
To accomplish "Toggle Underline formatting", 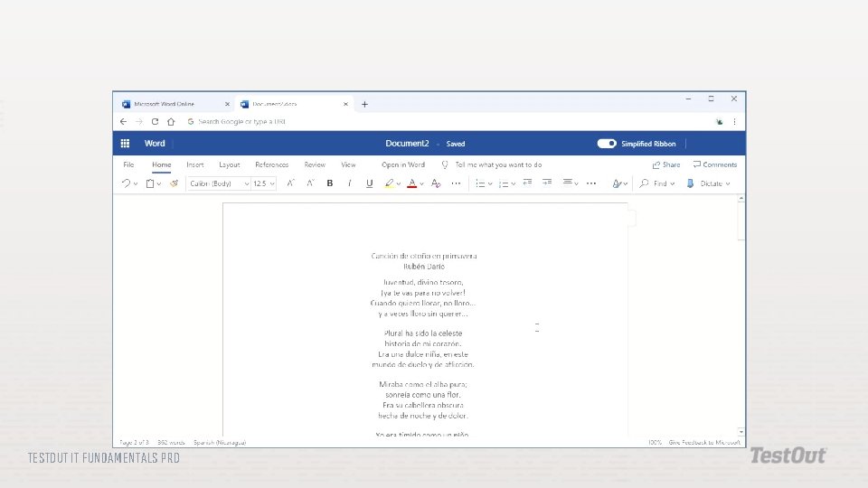I will (x=369, y=183).
